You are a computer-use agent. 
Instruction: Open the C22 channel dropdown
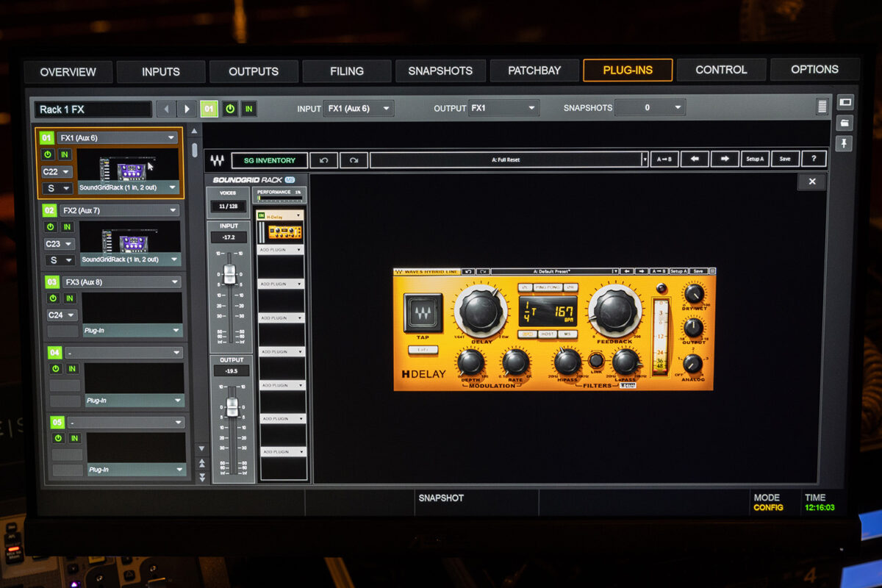pyautogui.click(x=56, y=171)
